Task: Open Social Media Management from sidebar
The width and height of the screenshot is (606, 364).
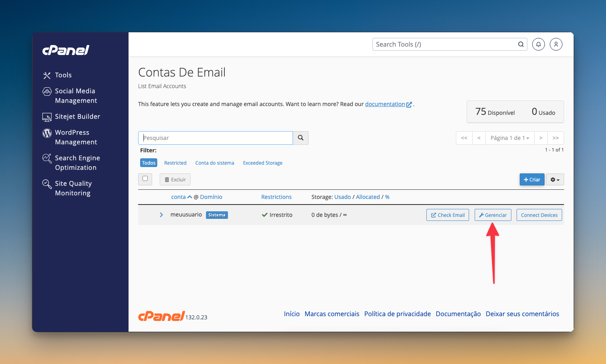Action: tap(75, 96)
